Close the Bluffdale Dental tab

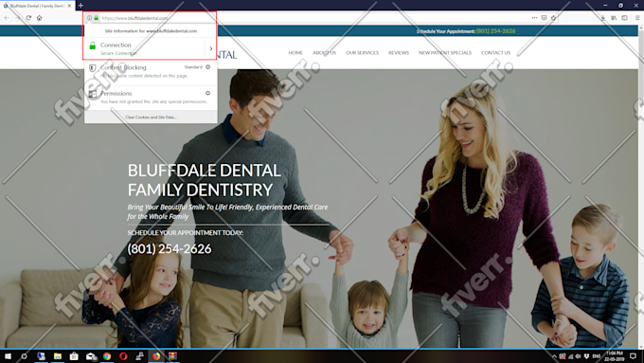click(x=69, y=6)
